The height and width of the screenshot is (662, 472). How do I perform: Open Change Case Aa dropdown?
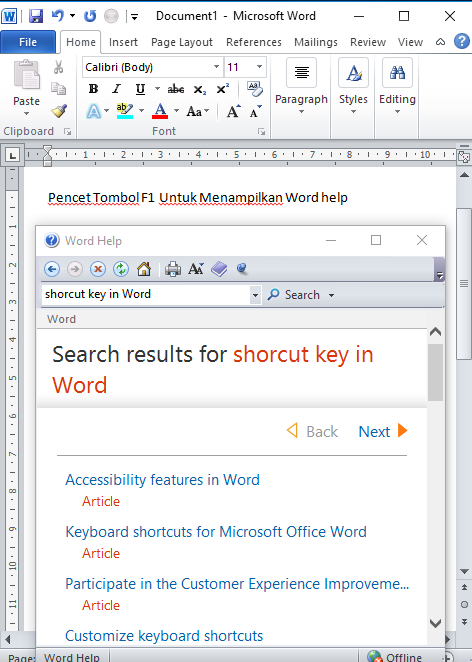point(198,111)
